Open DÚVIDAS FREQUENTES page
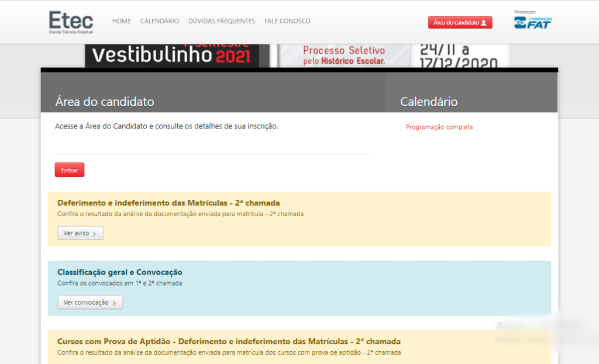599x364 pixels. 221,21
